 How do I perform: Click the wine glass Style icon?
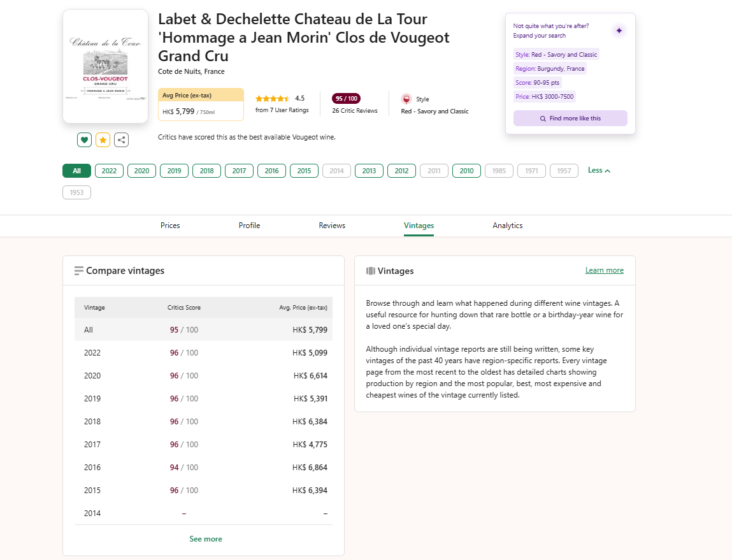[x=406, y=99]
